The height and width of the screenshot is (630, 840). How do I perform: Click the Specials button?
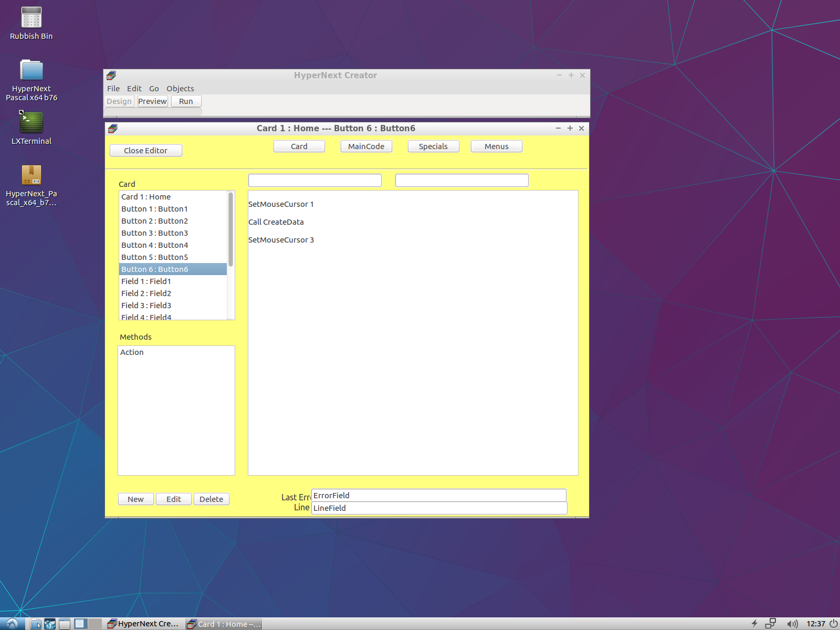coord(433,146)
